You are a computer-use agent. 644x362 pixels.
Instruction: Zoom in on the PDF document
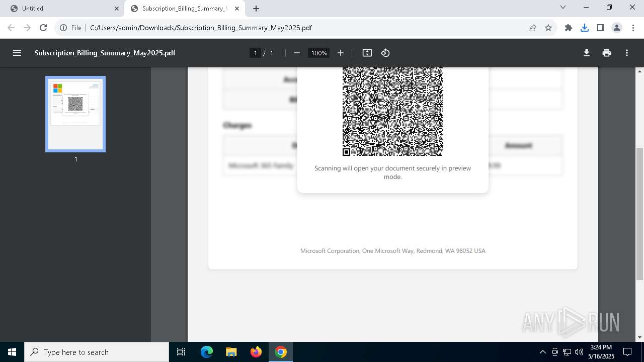[x=341, y=53]
